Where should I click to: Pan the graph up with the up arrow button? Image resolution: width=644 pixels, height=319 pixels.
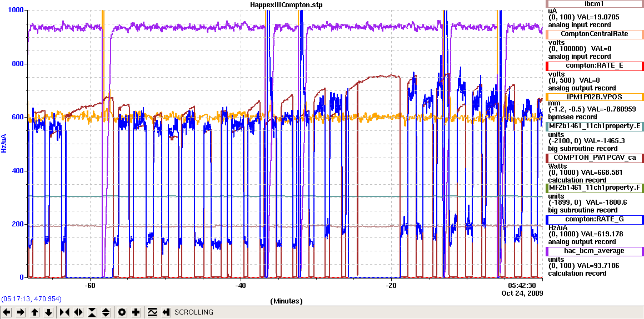coord(35,312)
